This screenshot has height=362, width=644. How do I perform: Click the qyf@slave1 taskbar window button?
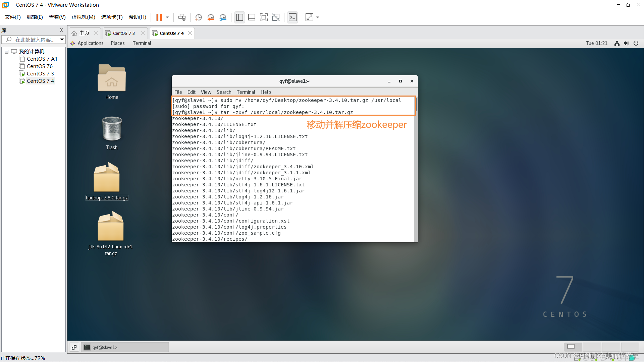coord(125,347)
